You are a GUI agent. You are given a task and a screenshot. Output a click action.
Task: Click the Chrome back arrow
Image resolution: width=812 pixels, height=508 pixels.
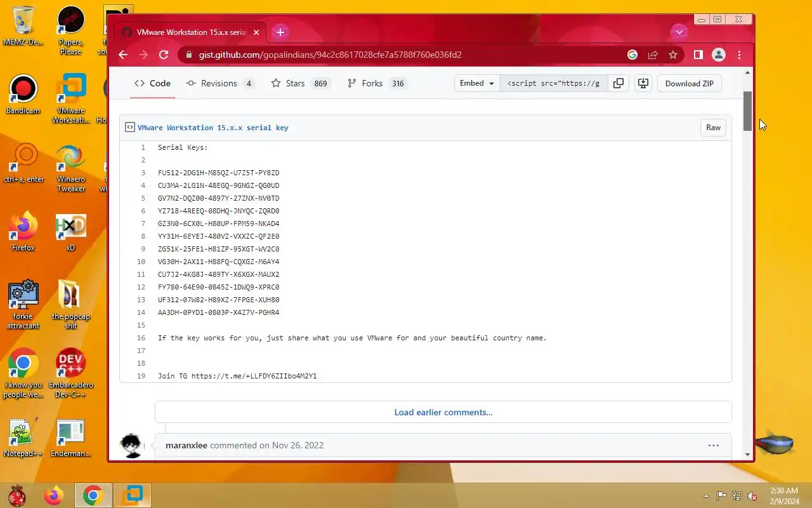point(123,55)
